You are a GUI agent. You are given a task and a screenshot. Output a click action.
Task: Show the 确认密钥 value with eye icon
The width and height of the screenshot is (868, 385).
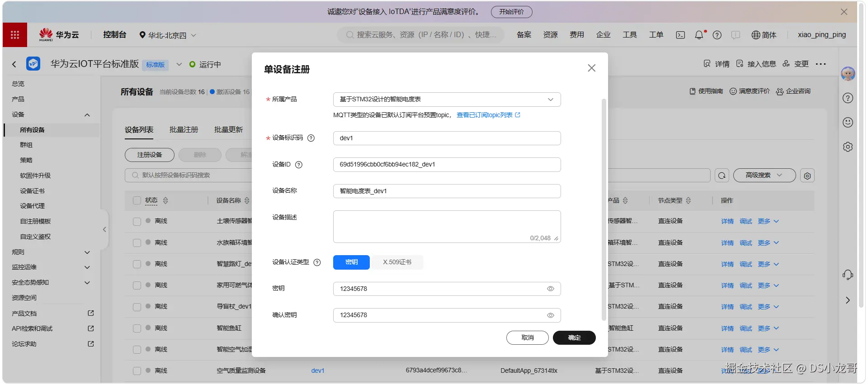(x=551, y=315)
